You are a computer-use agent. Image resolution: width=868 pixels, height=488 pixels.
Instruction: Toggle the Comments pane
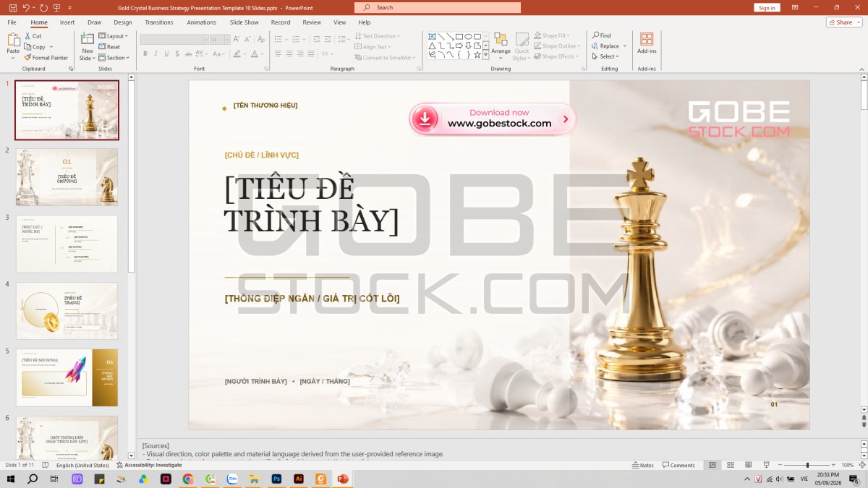[x=678, y=465]
